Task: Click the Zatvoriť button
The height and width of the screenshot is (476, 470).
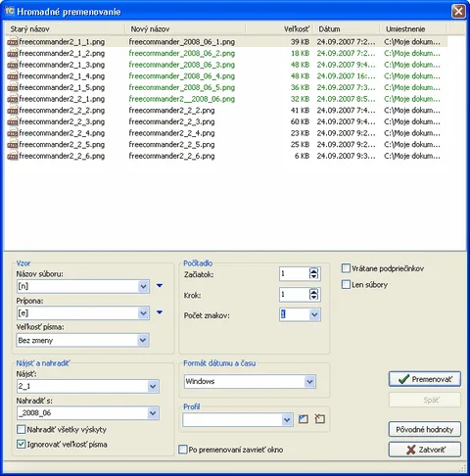Action: pos(425,450)
